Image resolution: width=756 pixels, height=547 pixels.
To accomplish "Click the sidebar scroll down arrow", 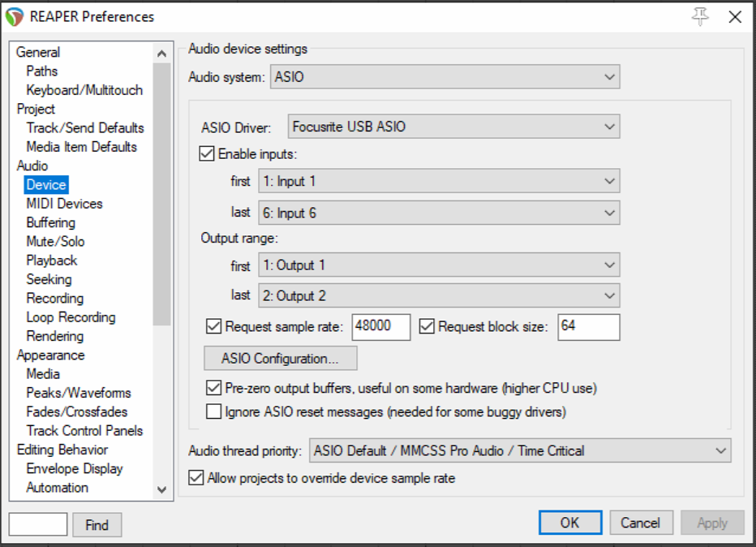I will click(162, 489).
